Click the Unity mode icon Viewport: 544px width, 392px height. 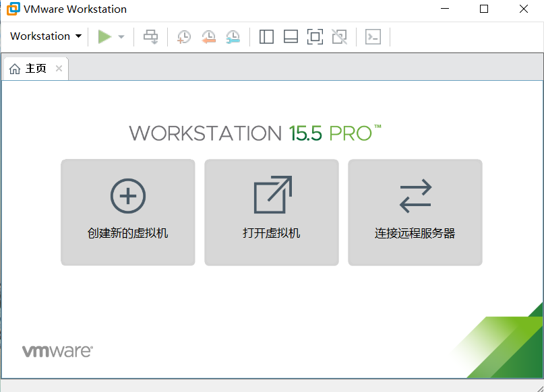(x=339, y=37)
